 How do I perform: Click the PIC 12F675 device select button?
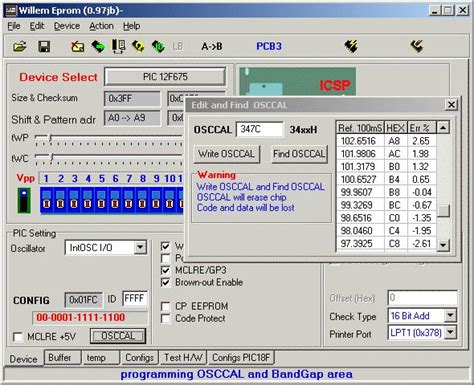pyautogui.click(x=165, y=77)
